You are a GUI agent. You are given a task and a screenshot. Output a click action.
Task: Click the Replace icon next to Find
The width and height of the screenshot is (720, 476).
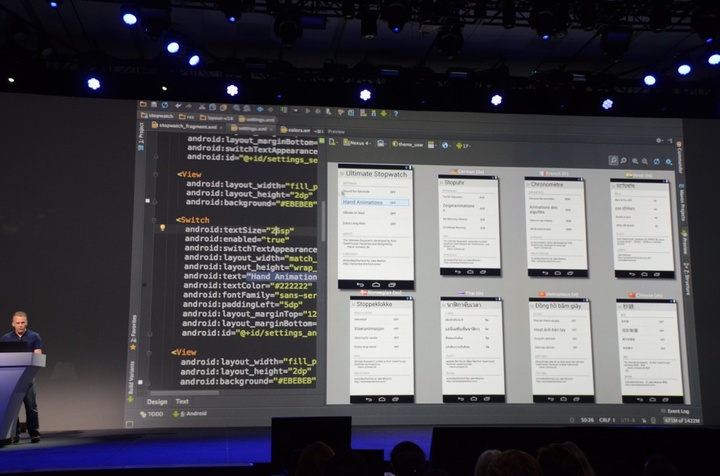[x=247, y=108]
